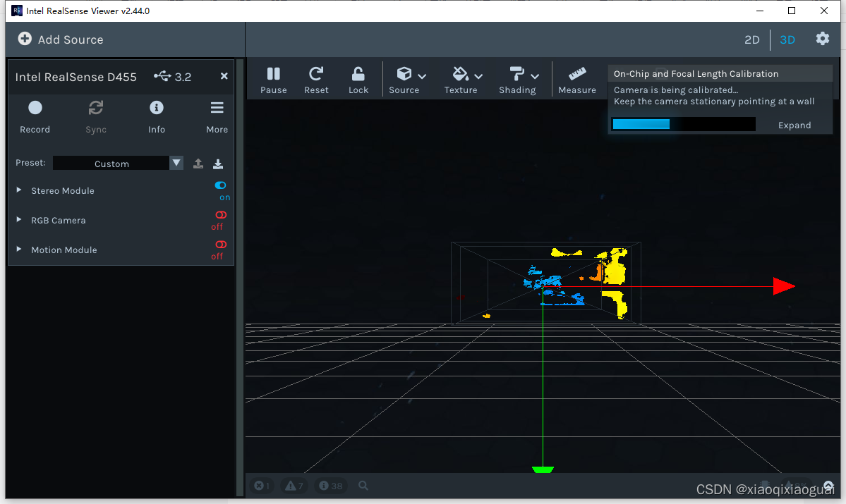Click the USB 3.2 connection icon
The width and height of the screenshot is (846, 504).
pos(162,76)
